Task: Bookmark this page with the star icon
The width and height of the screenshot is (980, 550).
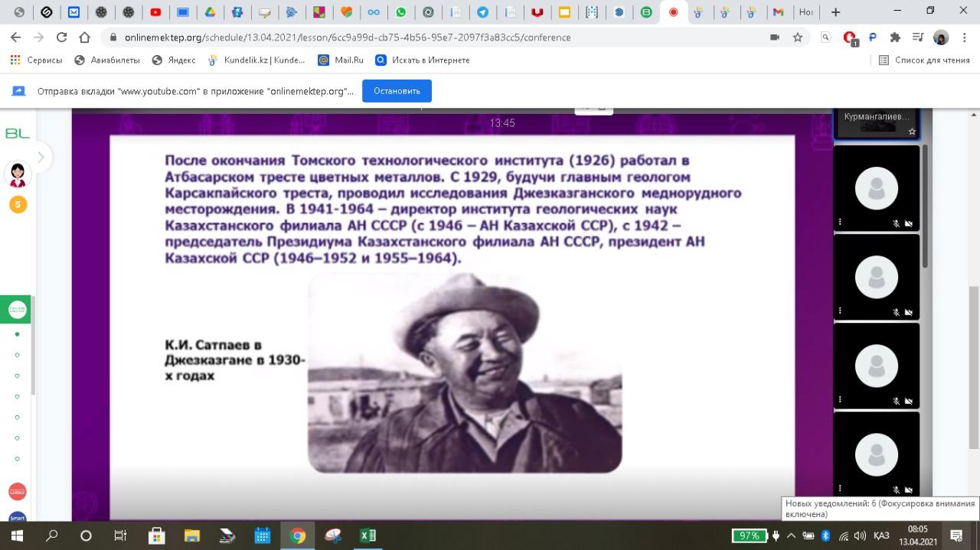Action: [x=798, y=37]
